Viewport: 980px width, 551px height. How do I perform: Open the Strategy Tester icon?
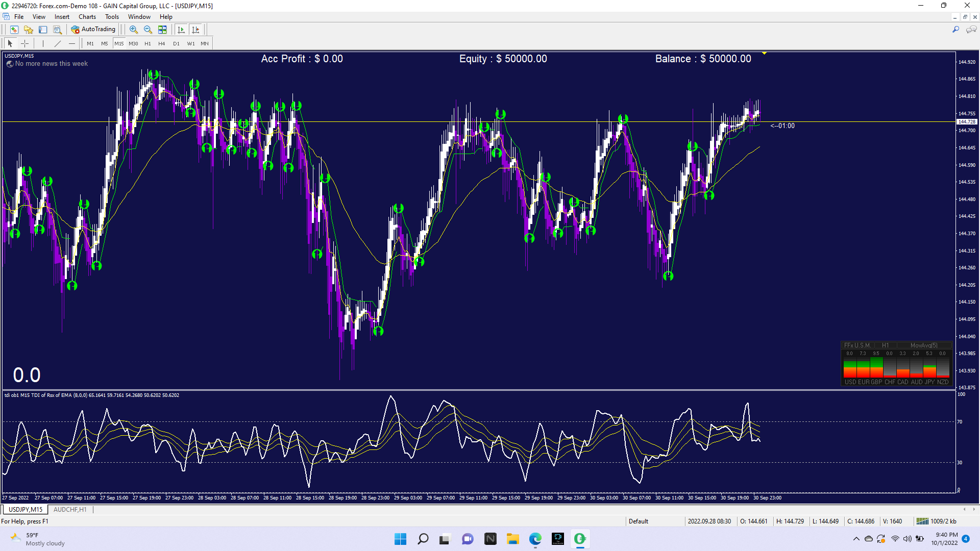pyautogui.click(x=57, y=30)
